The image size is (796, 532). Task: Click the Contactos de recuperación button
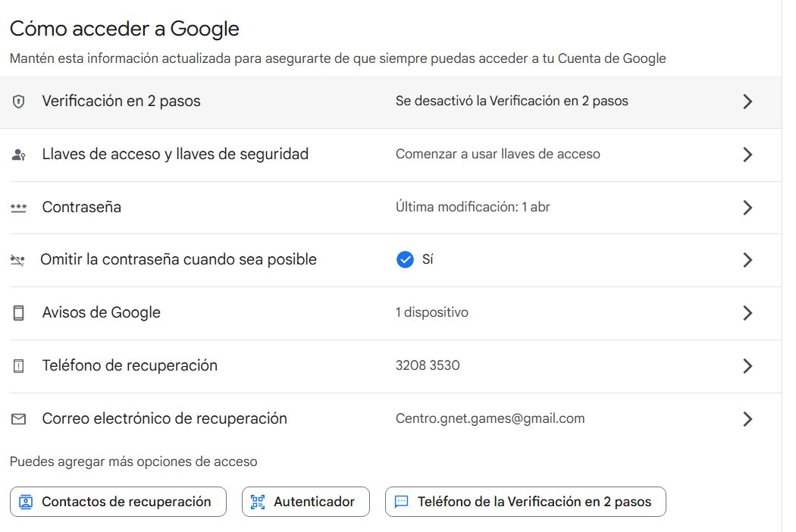coord(118,502)
